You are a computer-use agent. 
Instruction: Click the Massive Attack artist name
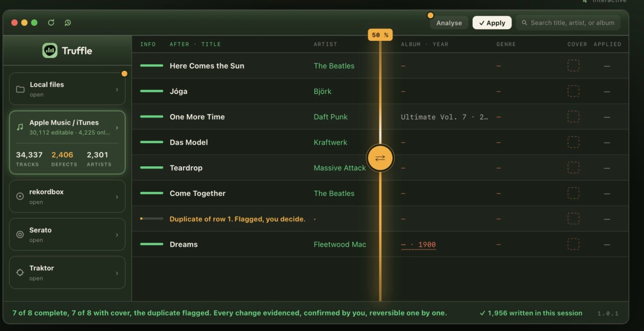point(339,168)
